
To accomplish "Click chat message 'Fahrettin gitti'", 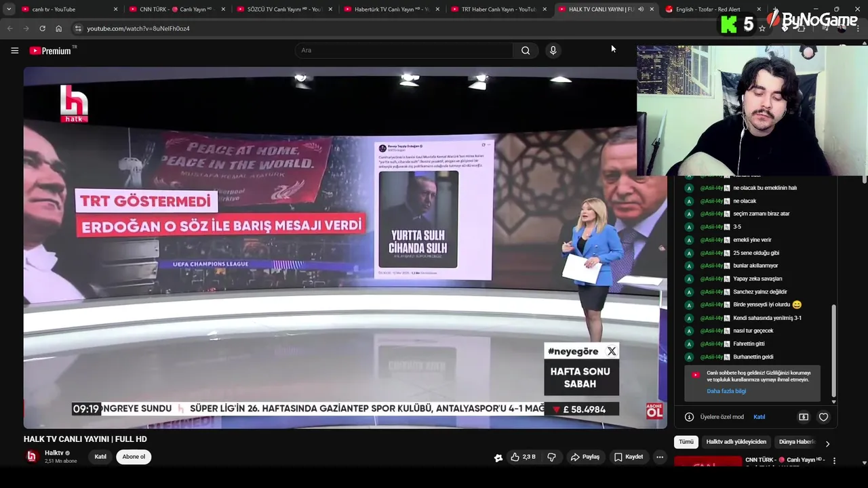I will coord(749,344).
